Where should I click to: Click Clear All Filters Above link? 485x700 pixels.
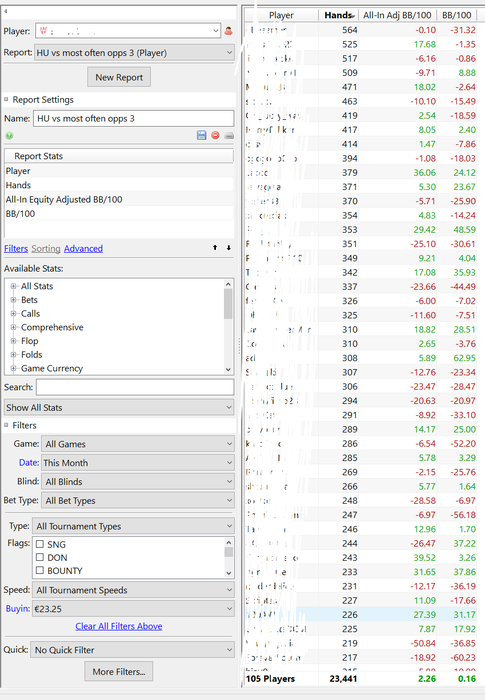coord(119,626)
